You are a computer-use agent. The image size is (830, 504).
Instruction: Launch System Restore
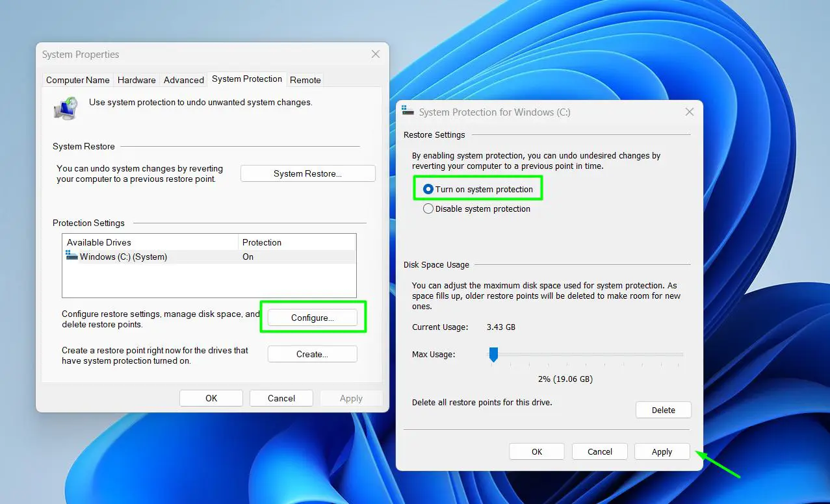tap(307, 173)
